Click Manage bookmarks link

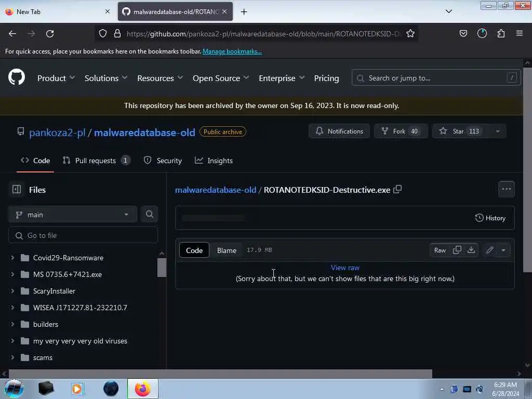[x=232, y=51]
